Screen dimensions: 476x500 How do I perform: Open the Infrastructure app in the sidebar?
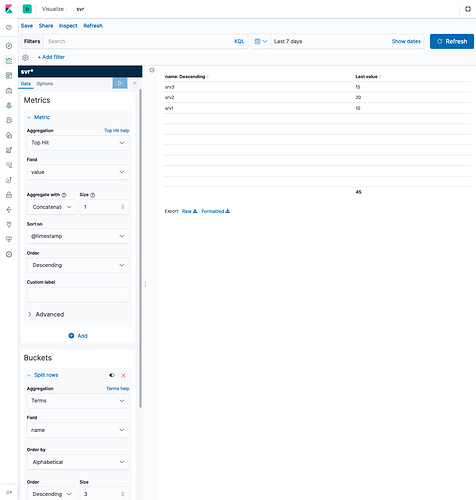pyautogui.click(x=9, y=135)
